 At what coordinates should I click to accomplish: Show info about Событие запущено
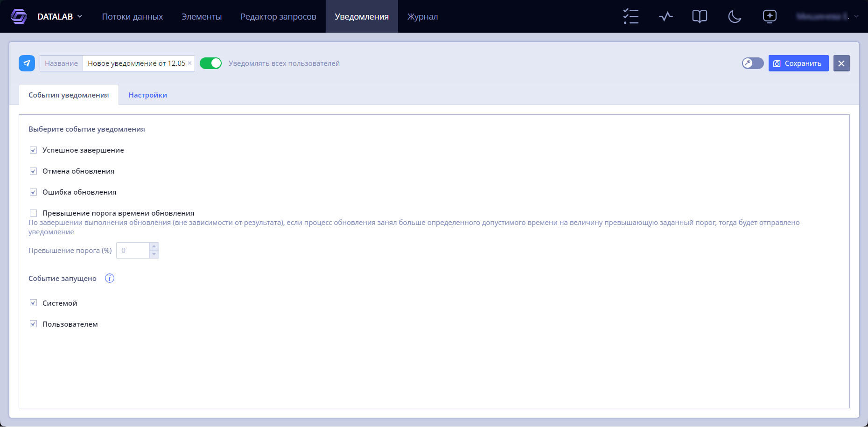(x=110, y=278)
